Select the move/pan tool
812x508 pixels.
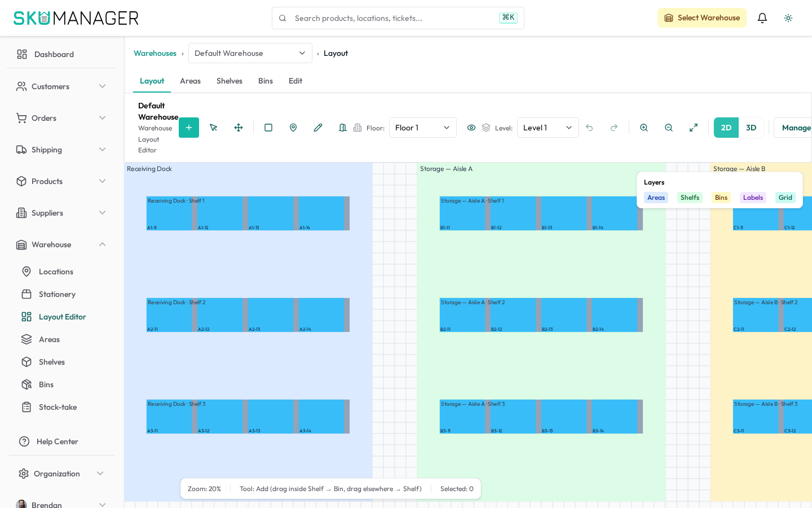[239, 128]
